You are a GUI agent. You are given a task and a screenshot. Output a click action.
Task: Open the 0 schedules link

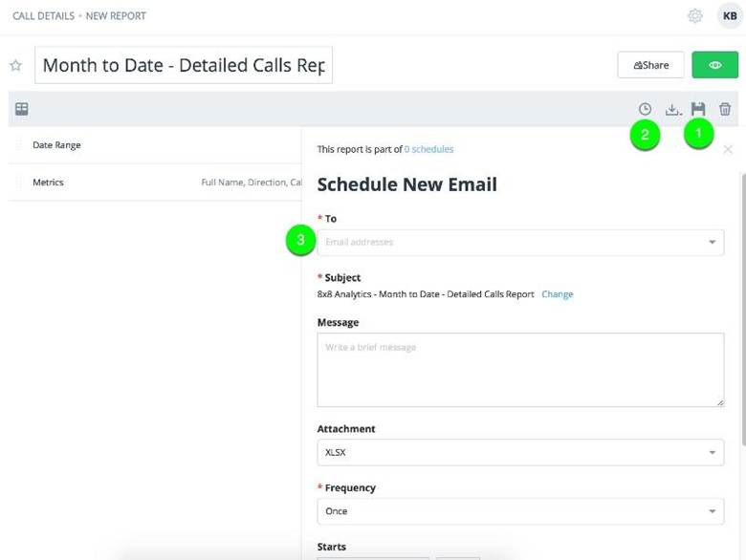pyautogui.click(x=428, y=150)
